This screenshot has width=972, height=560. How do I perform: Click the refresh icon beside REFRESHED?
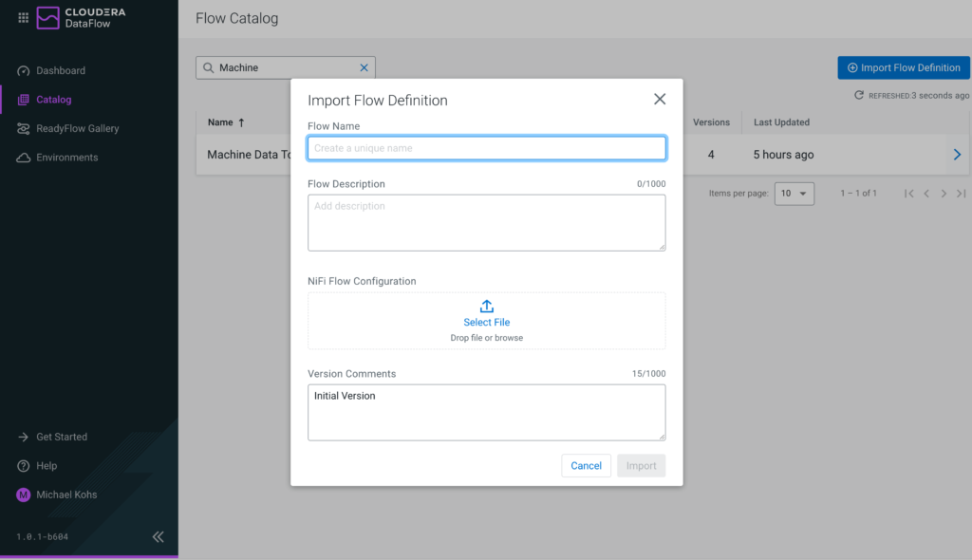coord(859,95)
